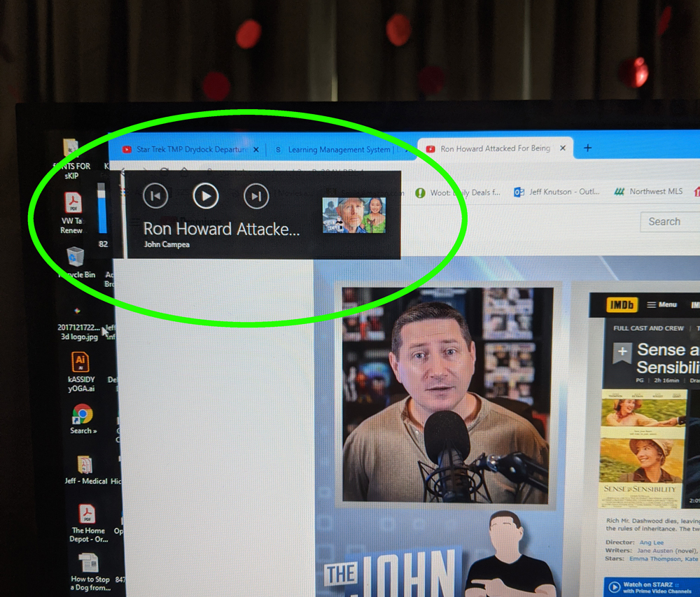Click FULL CAST AND CREW link
Image resolution: width=700 pixels, height=597 pixels.
tap(648, 328)
